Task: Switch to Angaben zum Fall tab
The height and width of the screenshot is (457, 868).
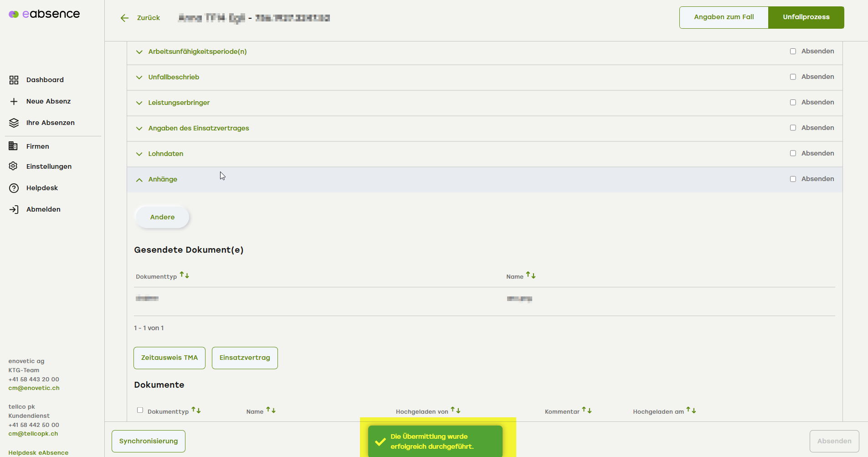Action: pos(724,17)
